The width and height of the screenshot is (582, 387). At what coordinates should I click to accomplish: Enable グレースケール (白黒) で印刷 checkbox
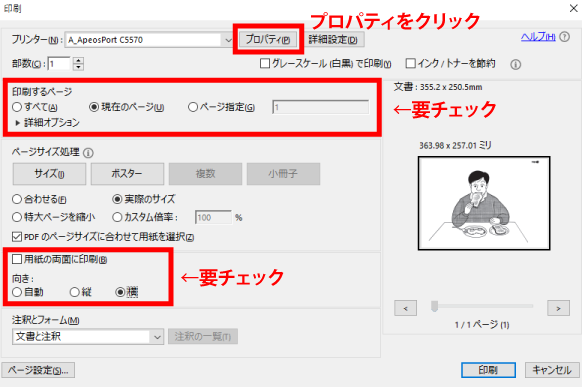pyautogui.click(x=265, y=63)
